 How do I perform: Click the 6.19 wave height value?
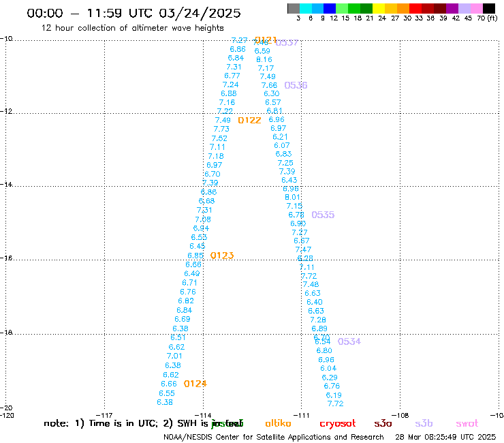pyautogui.click(x=334, y=395)
